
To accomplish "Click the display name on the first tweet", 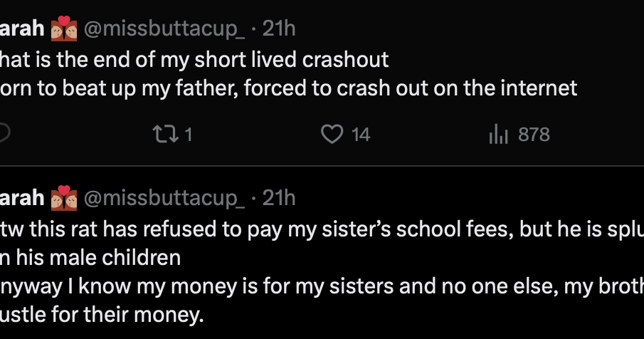I will 22,28.
